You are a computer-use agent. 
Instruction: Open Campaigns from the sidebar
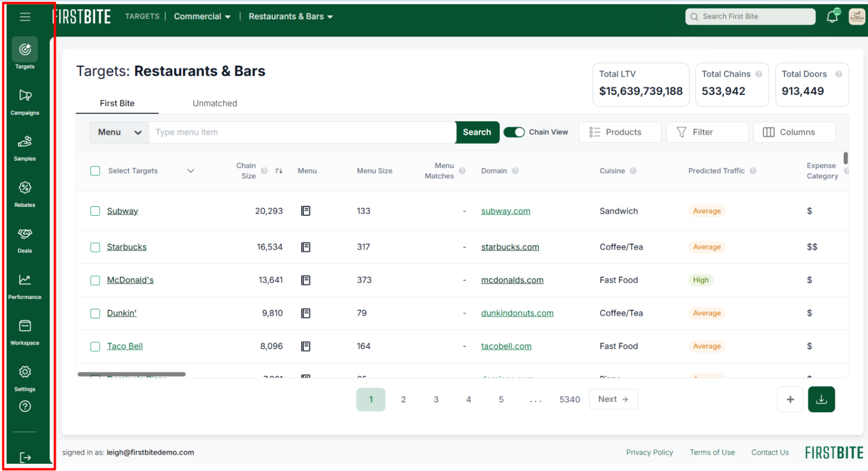tap(25, 102)
